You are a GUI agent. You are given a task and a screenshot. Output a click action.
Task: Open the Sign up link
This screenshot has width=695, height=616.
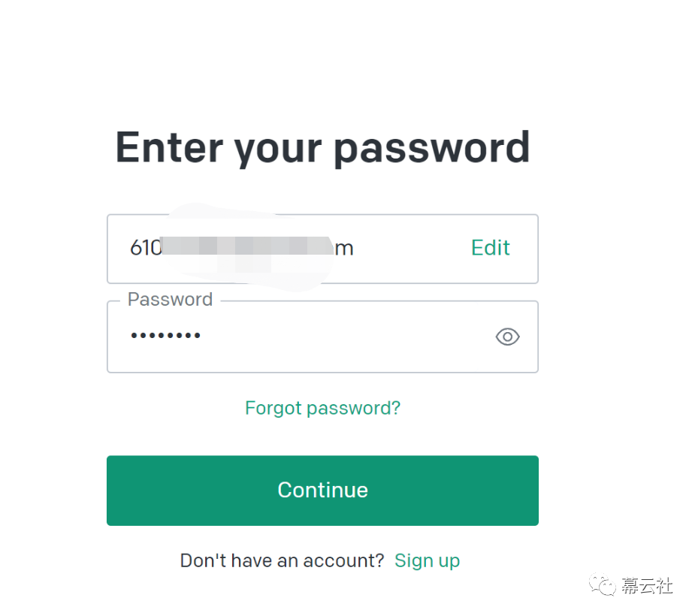pos(428,561)
